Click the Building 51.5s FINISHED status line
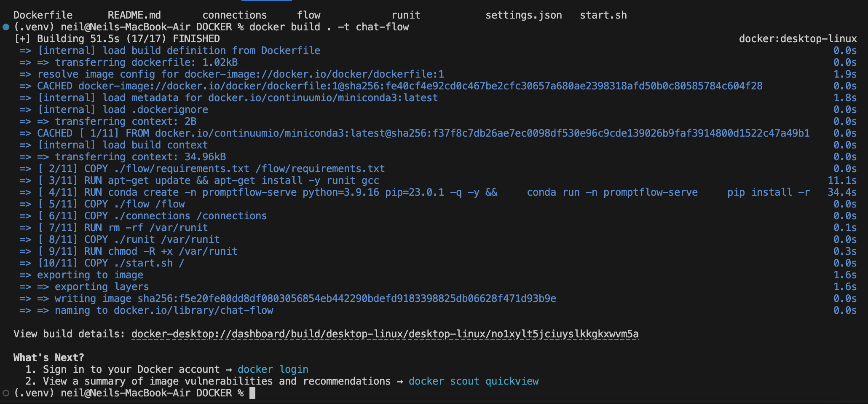The image size is (868, 404). (x=117, y=39)
